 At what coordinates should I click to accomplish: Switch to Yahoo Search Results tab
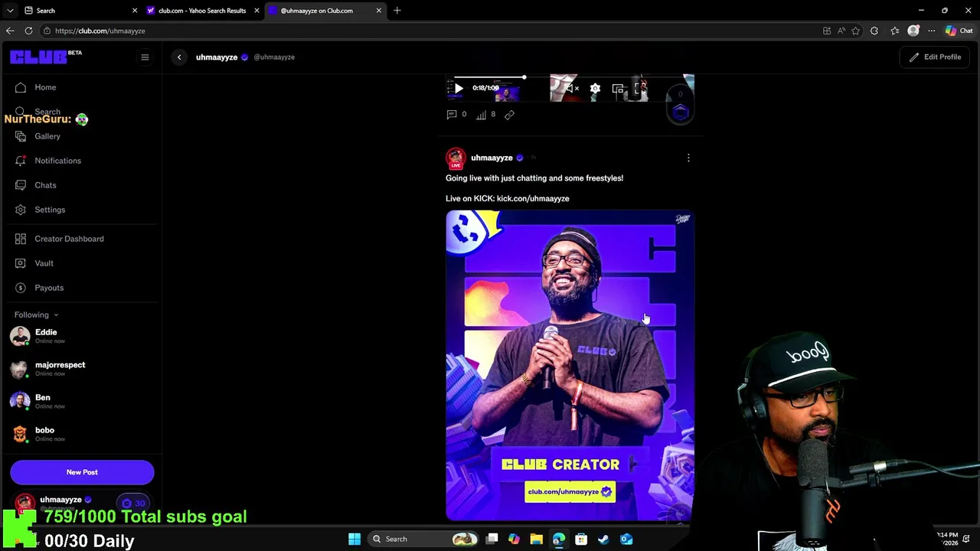coord(202,11)
